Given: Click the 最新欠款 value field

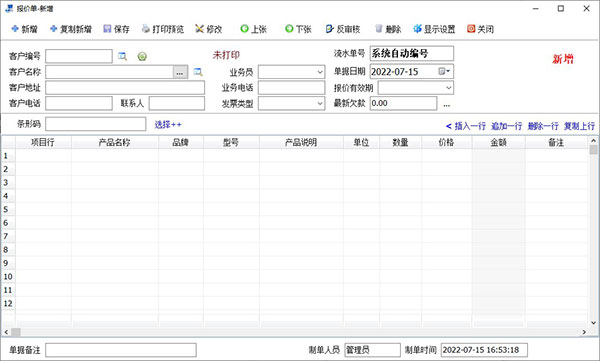Looking at the screenshot, I should [403, 103].
